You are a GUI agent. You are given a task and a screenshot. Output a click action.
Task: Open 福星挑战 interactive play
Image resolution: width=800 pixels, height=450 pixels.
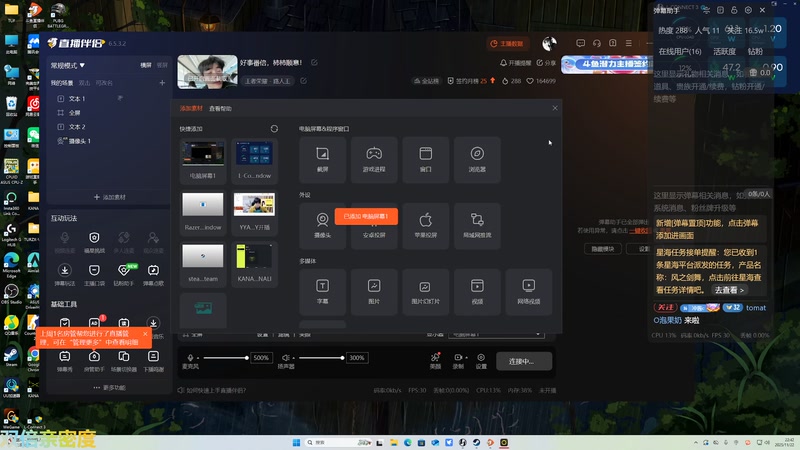coord(94,242)
